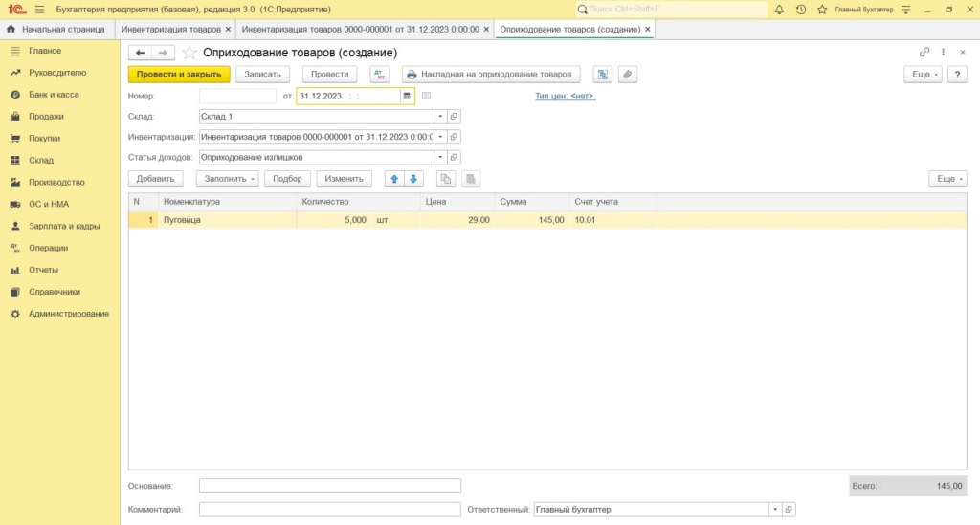Screen dimensions: 980x525
Task: Open Справочники section
Action: [x=60, y=292]
